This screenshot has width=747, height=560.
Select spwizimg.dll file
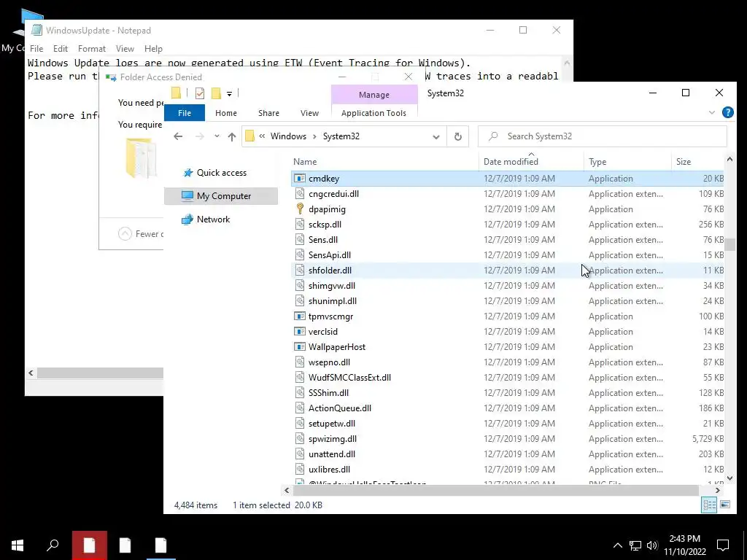333,438
